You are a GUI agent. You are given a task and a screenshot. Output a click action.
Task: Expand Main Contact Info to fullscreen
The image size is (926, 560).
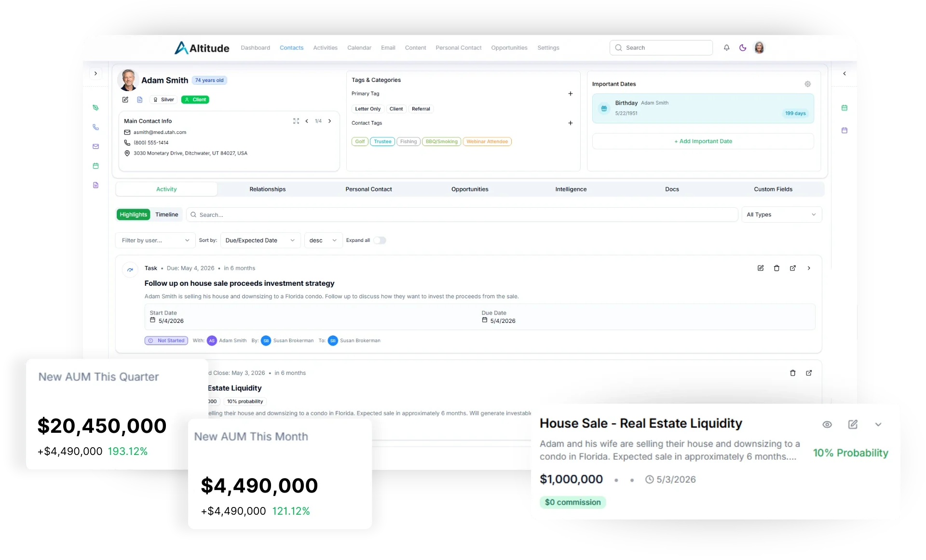pyautogui.click(x=296, y=121)
